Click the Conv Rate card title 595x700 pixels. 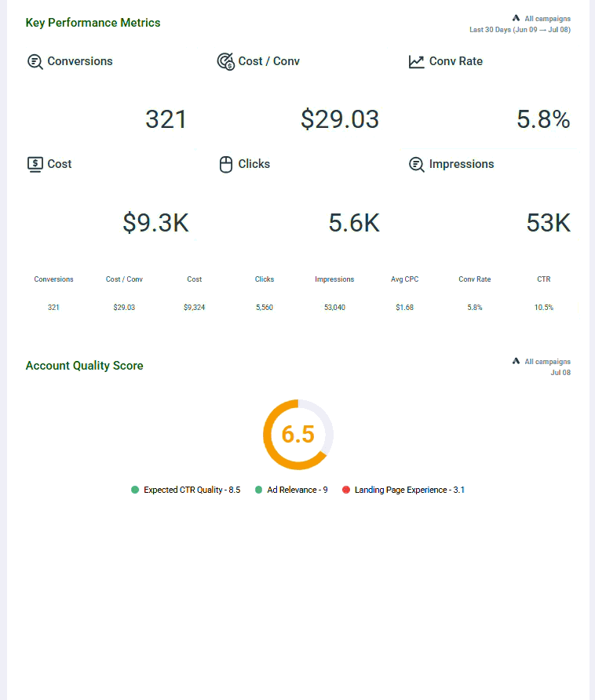pyautogui.click(x=456, y=62)
